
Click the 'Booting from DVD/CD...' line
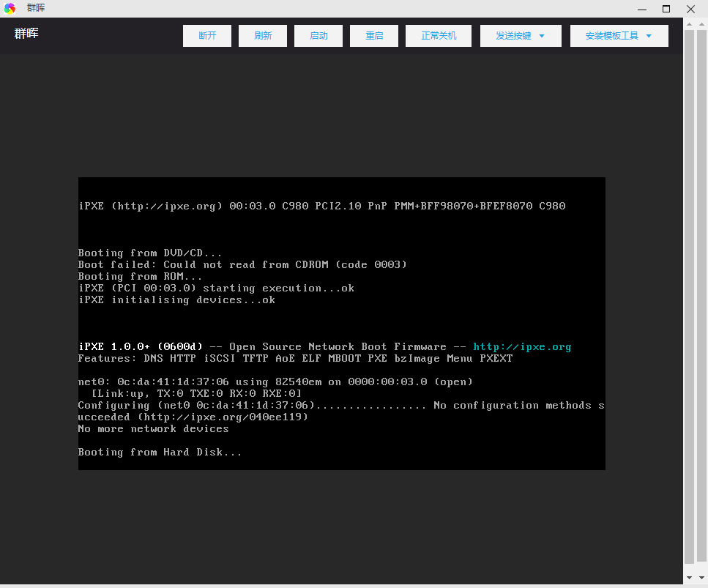click(x=150, y=253)
